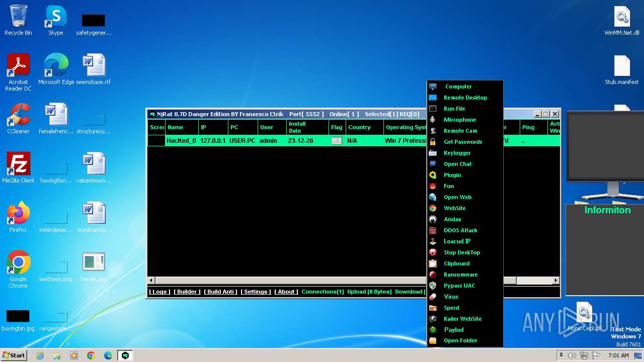Select the Computer monitor icon in context menu
Screen dimensions: 644x362
click(x=433, y=86)
